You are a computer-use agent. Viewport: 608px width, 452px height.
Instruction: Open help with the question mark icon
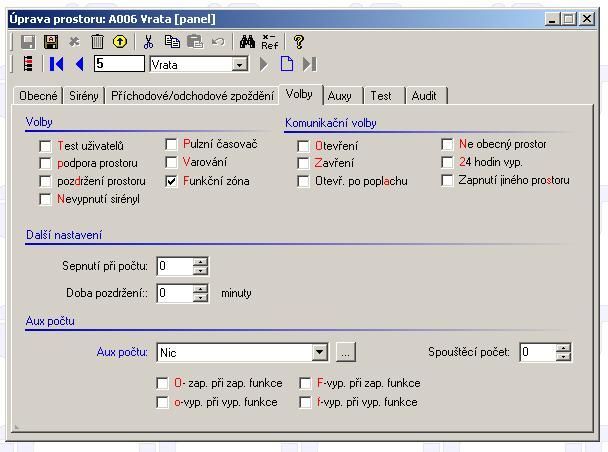tap(298, 42)
